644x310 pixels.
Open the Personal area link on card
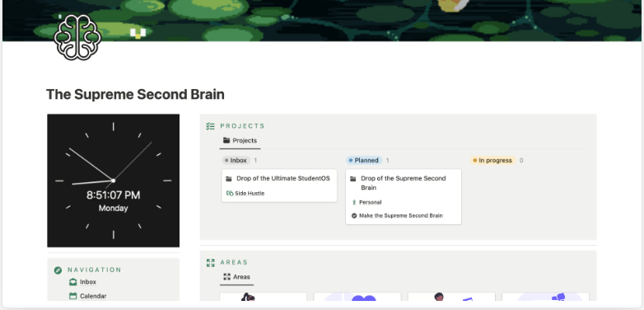coord(370,202)
